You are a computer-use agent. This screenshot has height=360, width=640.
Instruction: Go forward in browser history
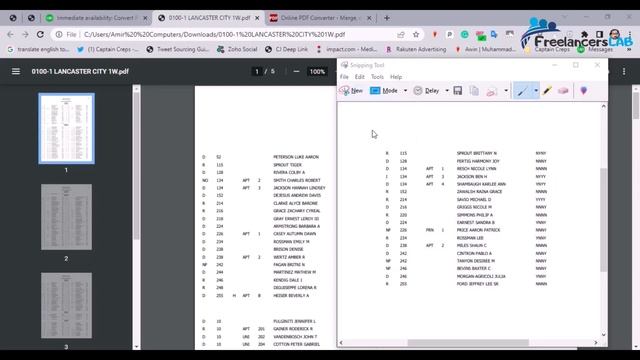click(x=25, y=35)
